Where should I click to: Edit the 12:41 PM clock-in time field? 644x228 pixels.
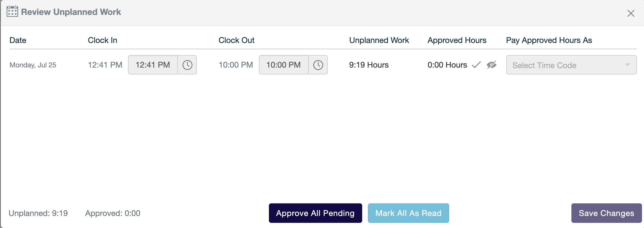(x=153, y=65)
